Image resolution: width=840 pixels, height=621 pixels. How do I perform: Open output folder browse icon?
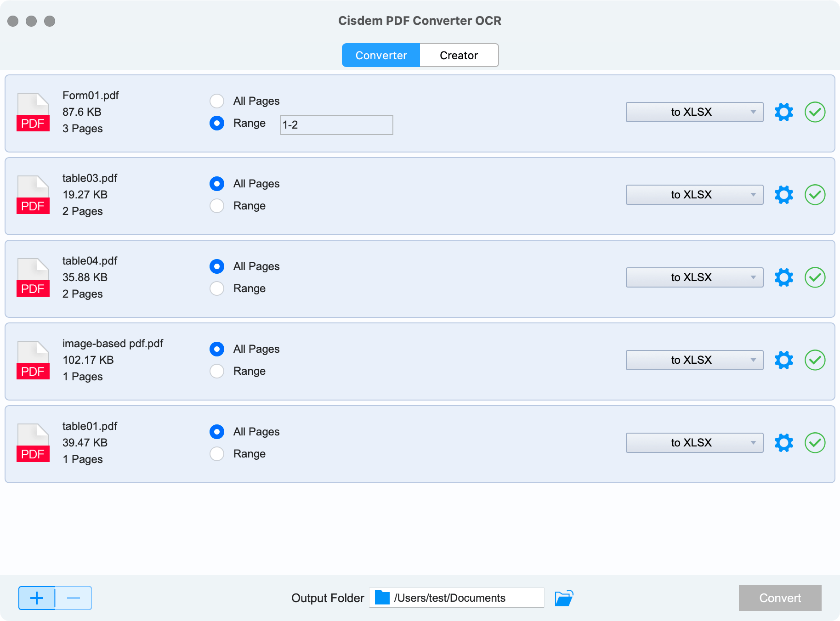[564, 598]
